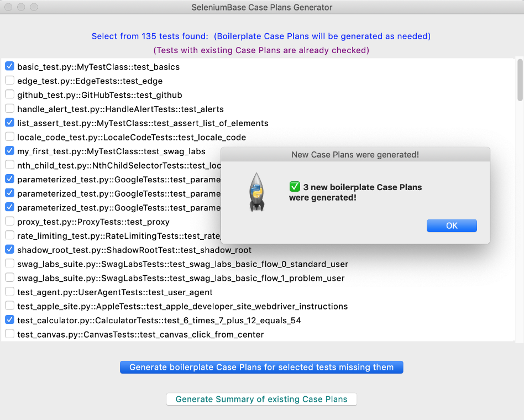Check test_agent.py test_user_agent checkbox
Viewport: 524px width, 420px height.
pos(10,292)
